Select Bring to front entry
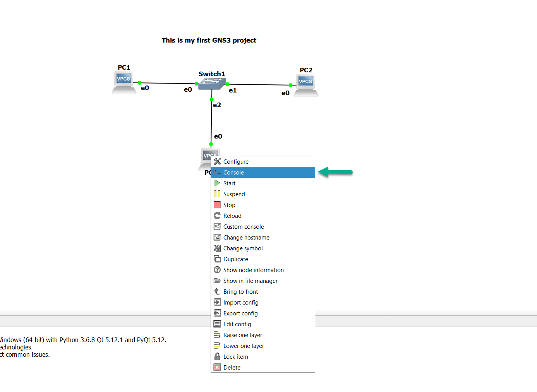537x392 pixels. point(263,291)
